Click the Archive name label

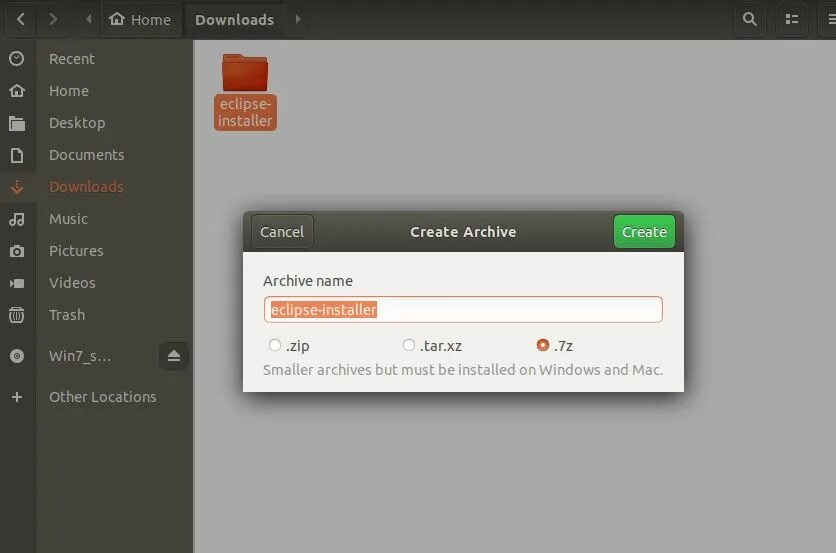308,281
